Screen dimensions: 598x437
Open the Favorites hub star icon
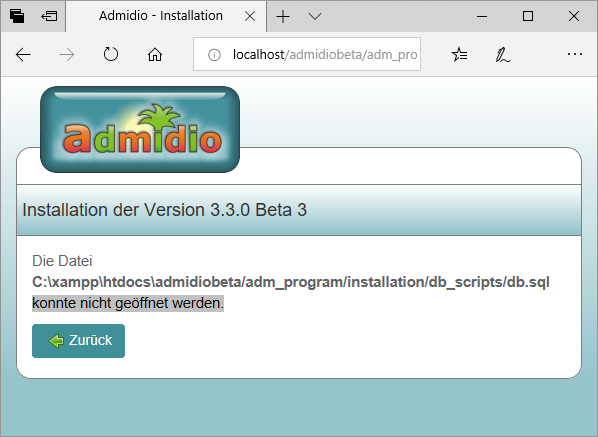[x=459, y=55]
